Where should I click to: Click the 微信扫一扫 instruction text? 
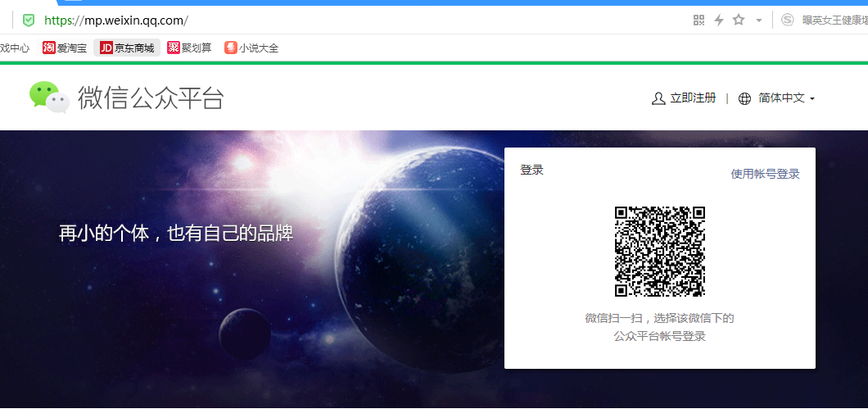point(659,327)
